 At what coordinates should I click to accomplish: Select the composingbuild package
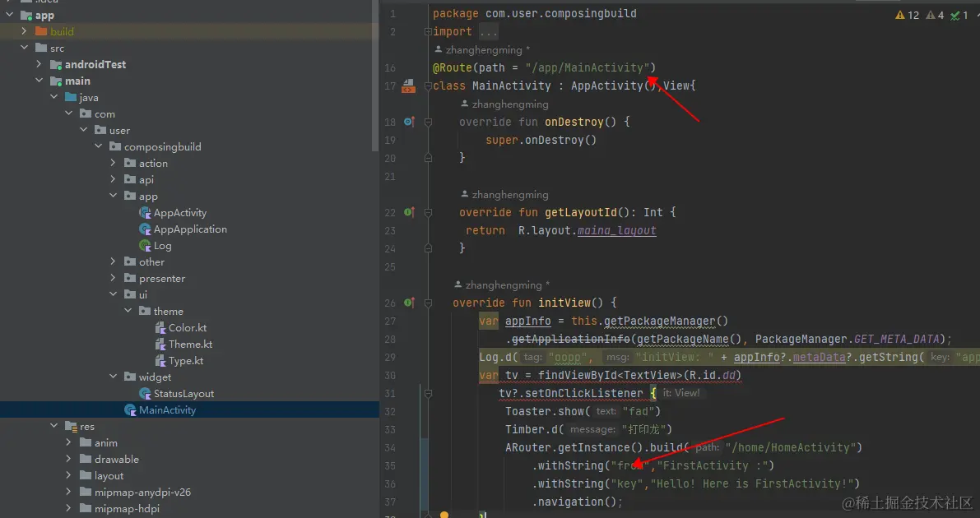tap(162, 147)
